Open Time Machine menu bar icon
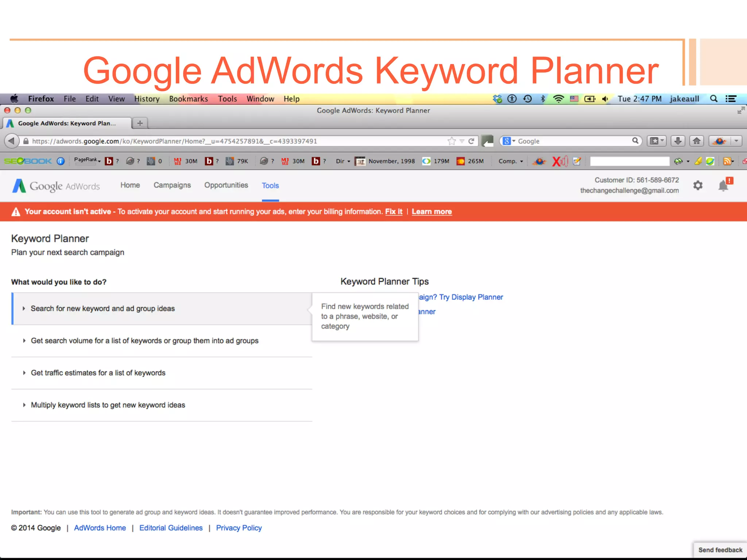747x560 pixels. pos(527,98)
